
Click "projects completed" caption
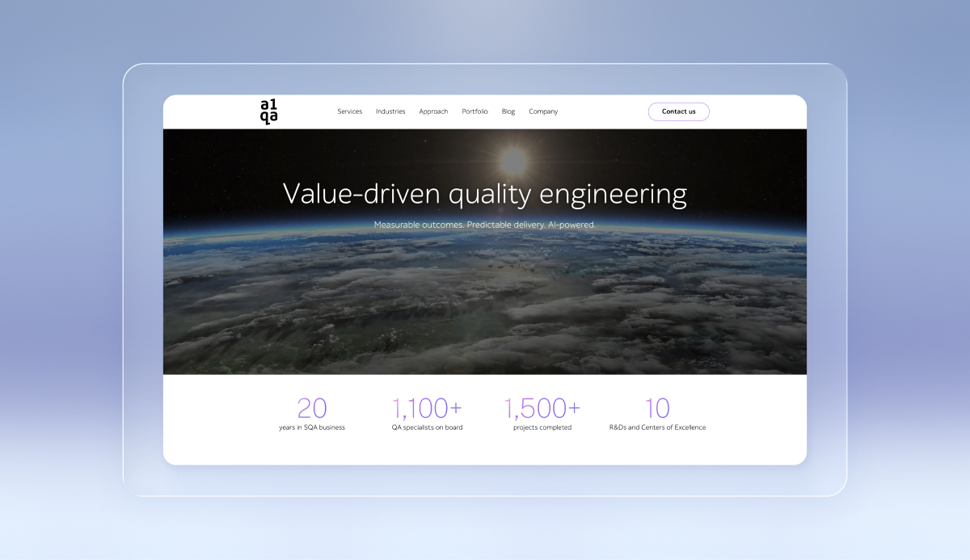pyautogui.click(x=542, y=427)
